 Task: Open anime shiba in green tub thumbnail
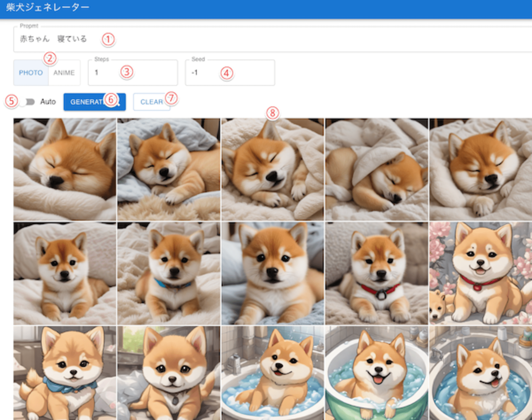coord(377,373)
